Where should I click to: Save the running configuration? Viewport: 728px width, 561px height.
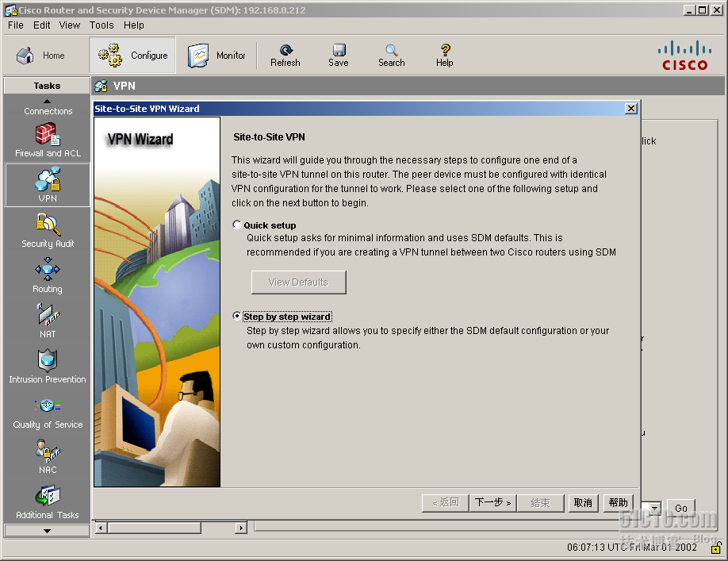[339, 56]
